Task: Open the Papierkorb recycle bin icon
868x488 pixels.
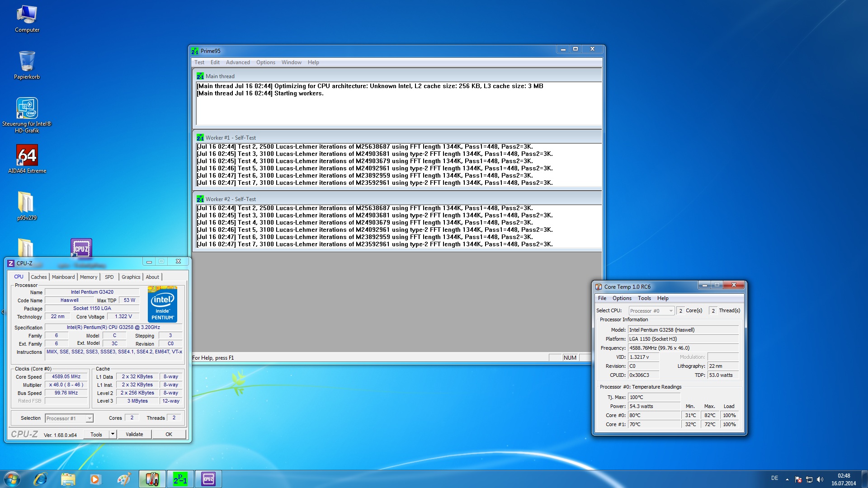Action: point(27,66)
